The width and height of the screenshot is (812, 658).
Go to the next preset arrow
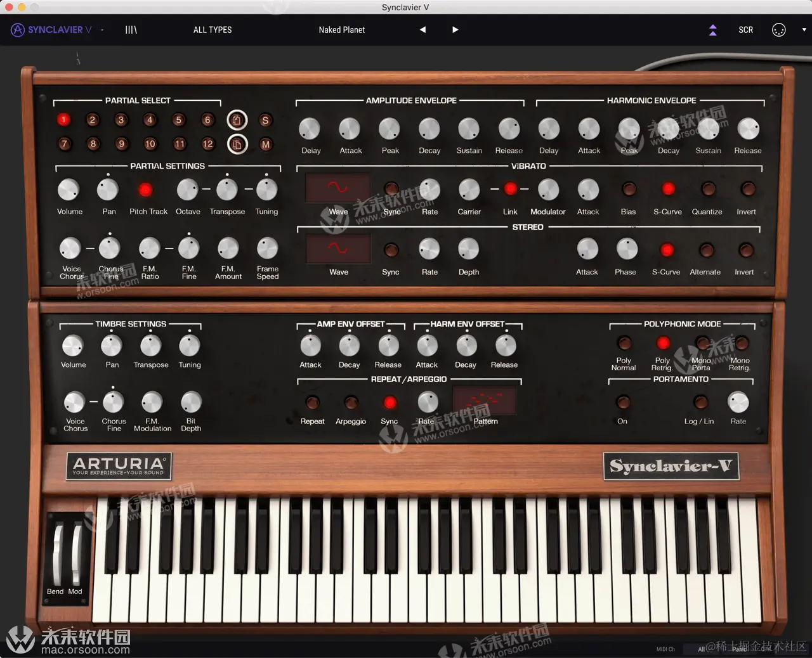point(455,30)
